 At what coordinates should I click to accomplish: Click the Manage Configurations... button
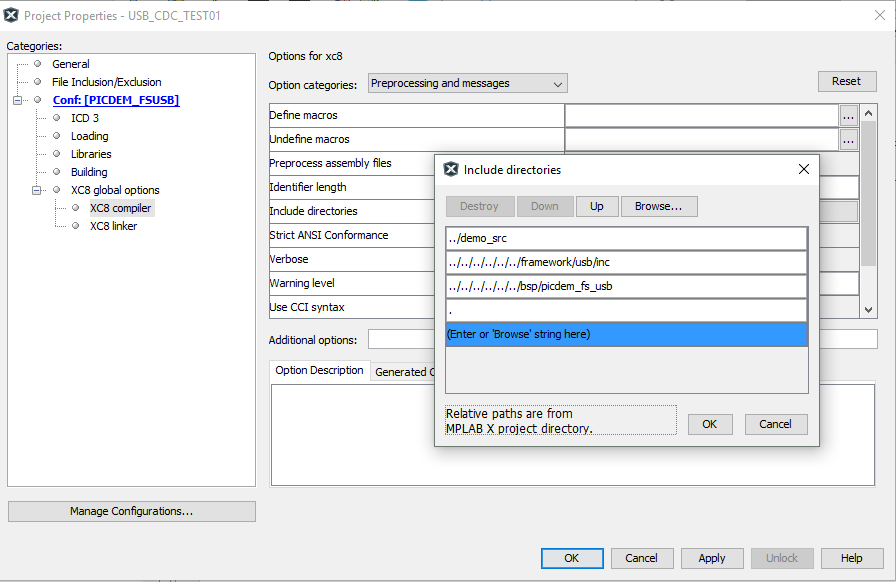click(131, 512)
